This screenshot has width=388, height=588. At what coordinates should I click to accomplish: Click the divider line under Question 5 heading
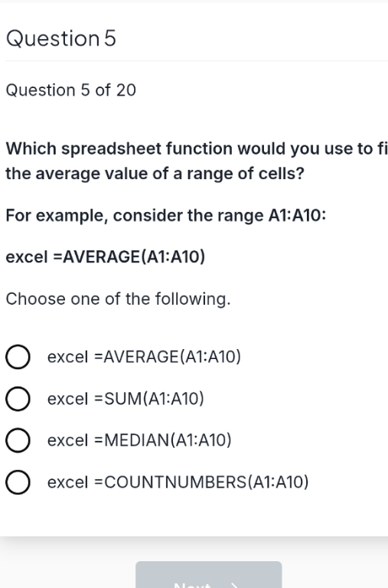tap(197, 60)
